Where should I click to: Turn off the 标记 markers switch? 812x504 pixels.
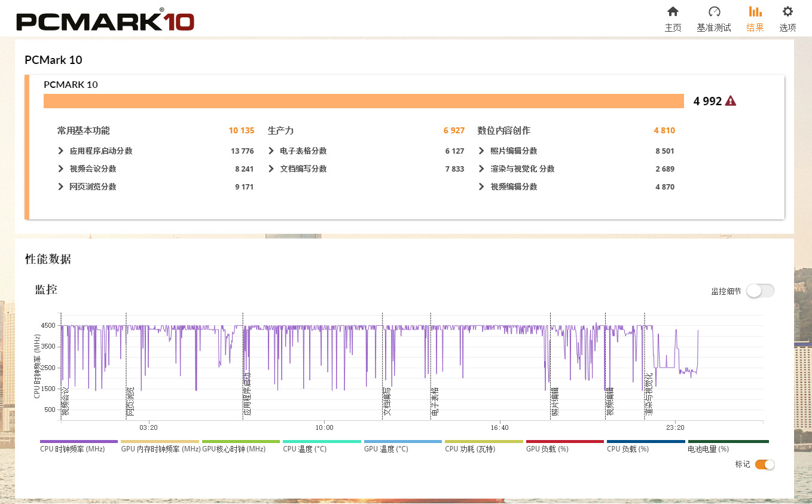pos(765,465)
